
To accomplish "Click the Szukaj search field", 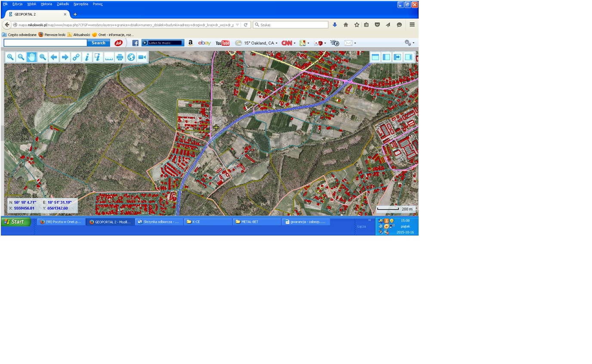I will 293,25.
